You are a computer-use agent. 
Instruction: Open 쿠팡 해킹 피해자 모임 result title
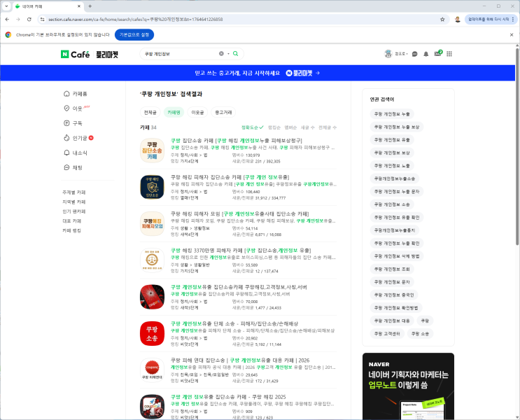pyautogui.click(x=239, y=213)
